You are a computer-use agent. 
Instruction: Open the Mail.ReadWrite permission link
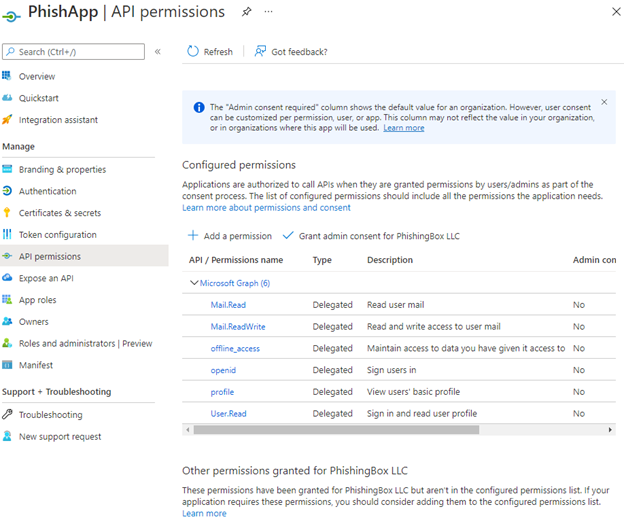(x=238, y=327)
